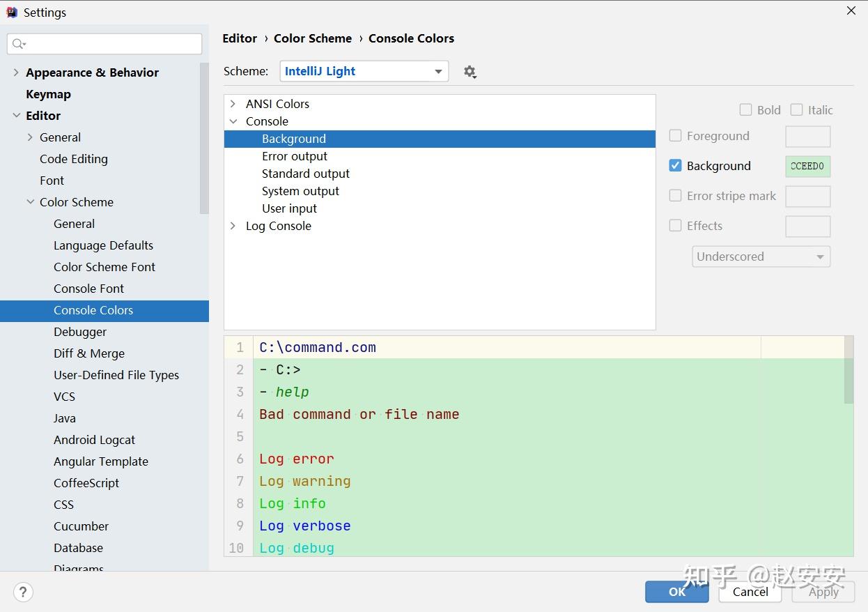Open Database color settings
The height and width of the screenshot is (612, 868).
[78, 548]
